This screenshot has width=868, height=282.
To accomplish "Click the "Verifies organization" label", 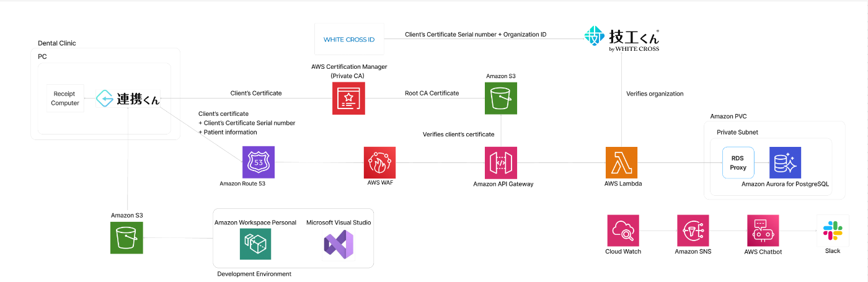I will click(x=655, y=94).
